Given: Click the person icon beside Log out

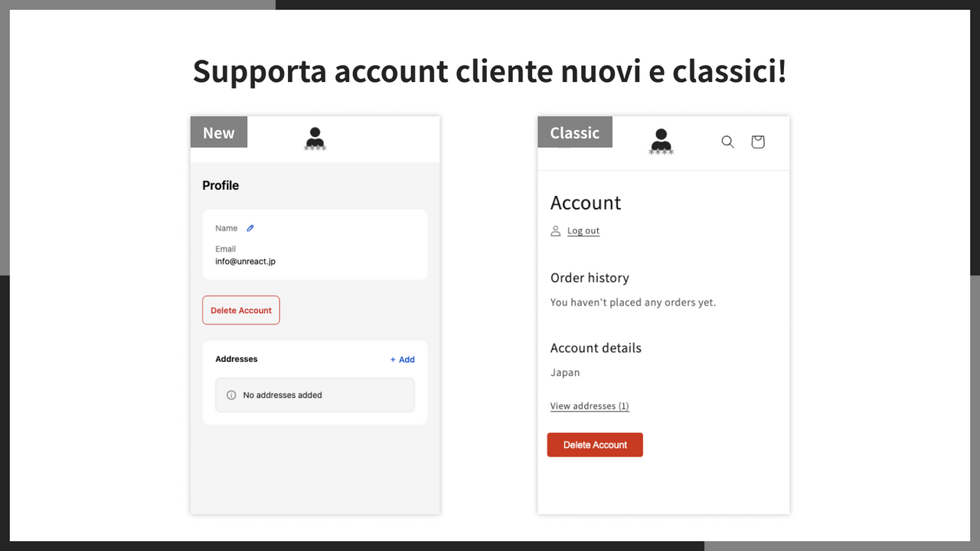Looking at the screenshot, I should [x=556, y=231].
